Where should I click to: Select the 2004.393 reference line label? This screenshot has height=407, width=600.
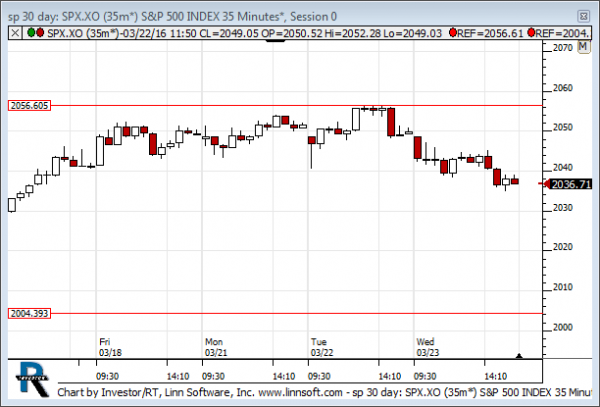[29, 313]
